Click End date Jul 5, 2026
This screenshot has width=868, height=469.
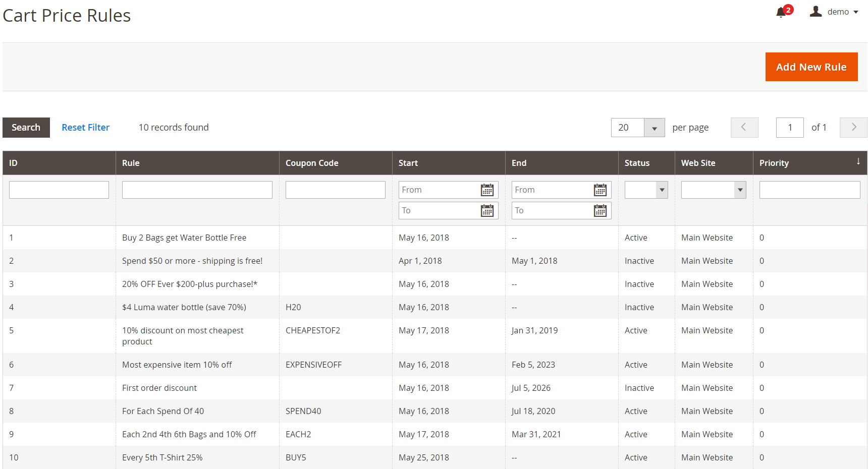[531, 388]
